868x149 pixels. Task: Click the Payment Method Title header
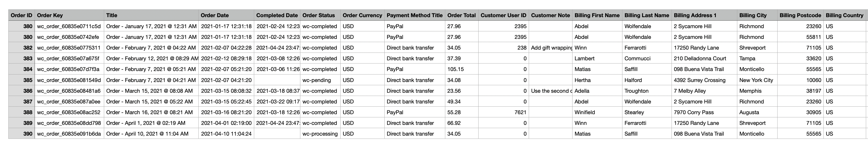[414, 15]
